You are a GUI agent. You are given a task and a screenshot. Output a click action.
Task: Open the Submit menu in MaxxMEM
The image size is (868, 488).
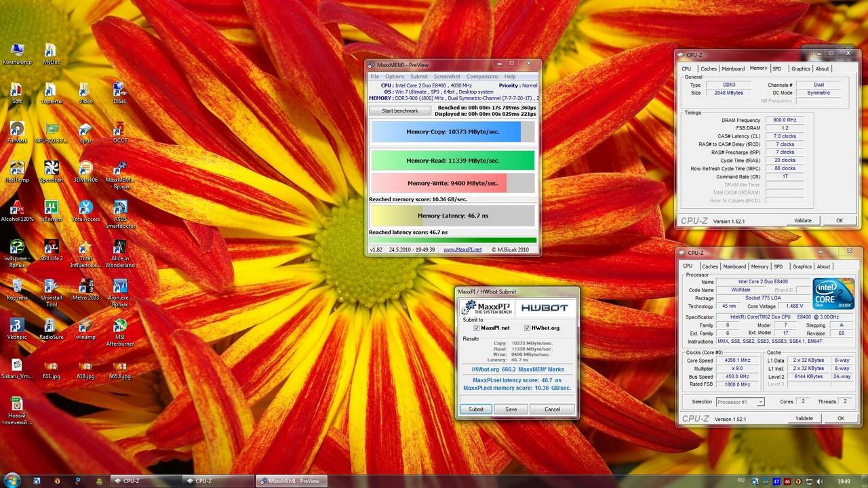coord(419,77)
